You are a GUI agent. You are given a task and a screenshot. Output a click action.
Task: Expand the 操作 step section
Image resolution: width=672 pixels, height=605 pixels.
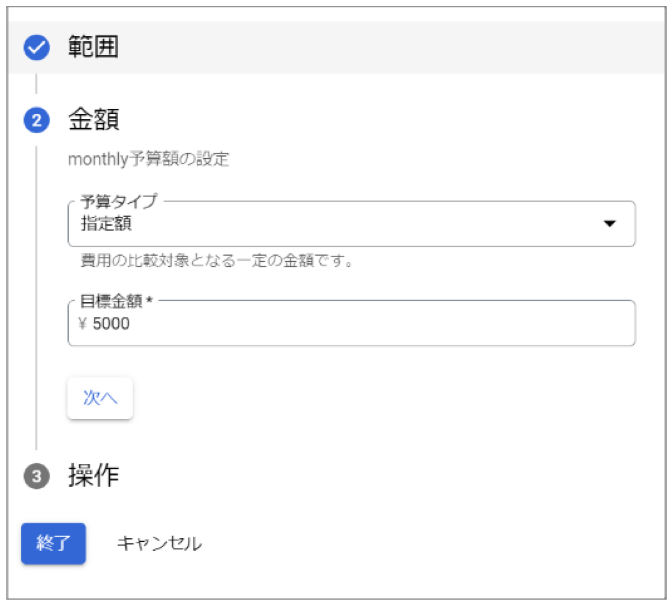(93, 476)
